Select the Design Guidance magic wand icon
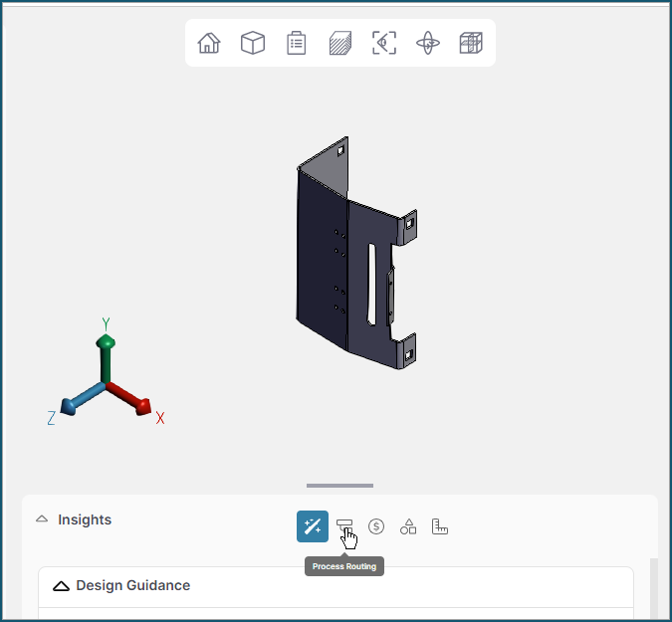Viewport: 672px width, 622px height. point(313,526)
